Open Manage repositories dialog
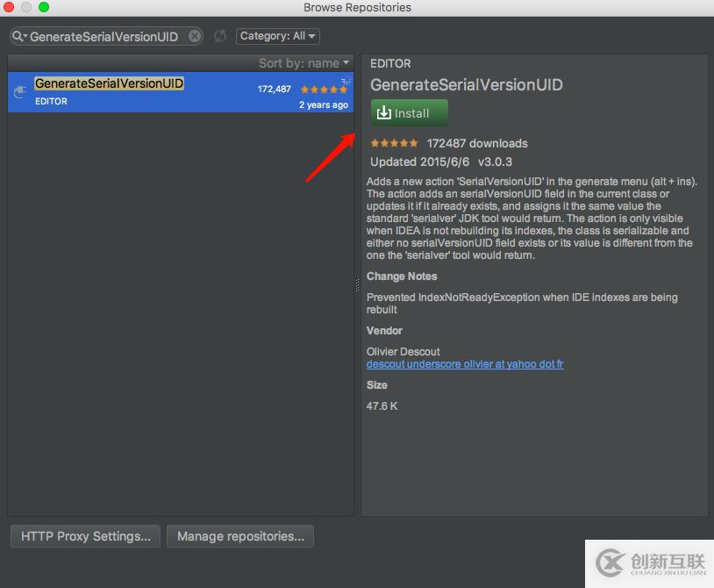Image resolution: width=714 pixels, height=588 pixels. tap(240, 536)
